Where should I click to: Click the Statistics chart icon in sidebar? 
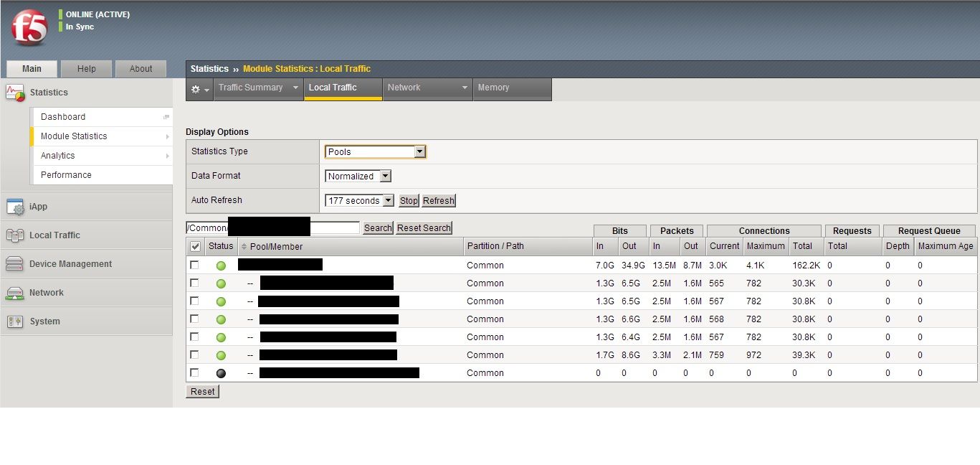tap(15, 93)
